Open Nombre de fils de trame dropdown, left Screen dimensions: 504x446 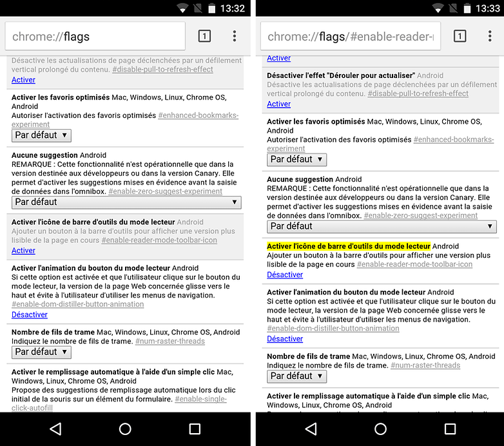coord(41,352)
